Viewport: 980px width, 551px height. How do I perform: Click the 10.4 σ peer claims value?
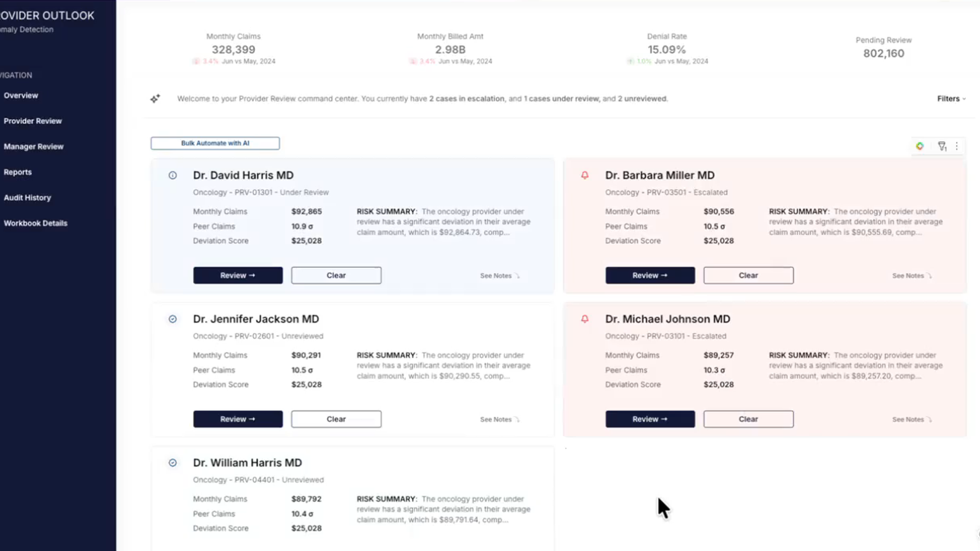pos(302,514)
